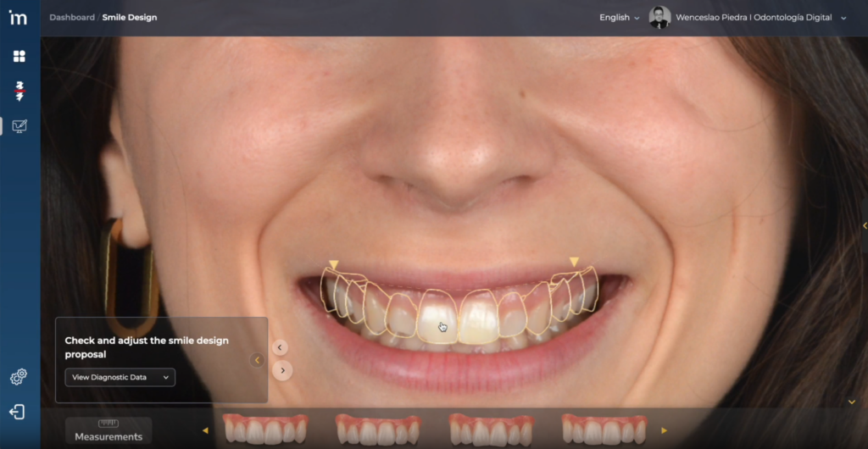868x449 pixels.
Task: Click the left yellow triangle handle above teeth
Action: [334, 265]
